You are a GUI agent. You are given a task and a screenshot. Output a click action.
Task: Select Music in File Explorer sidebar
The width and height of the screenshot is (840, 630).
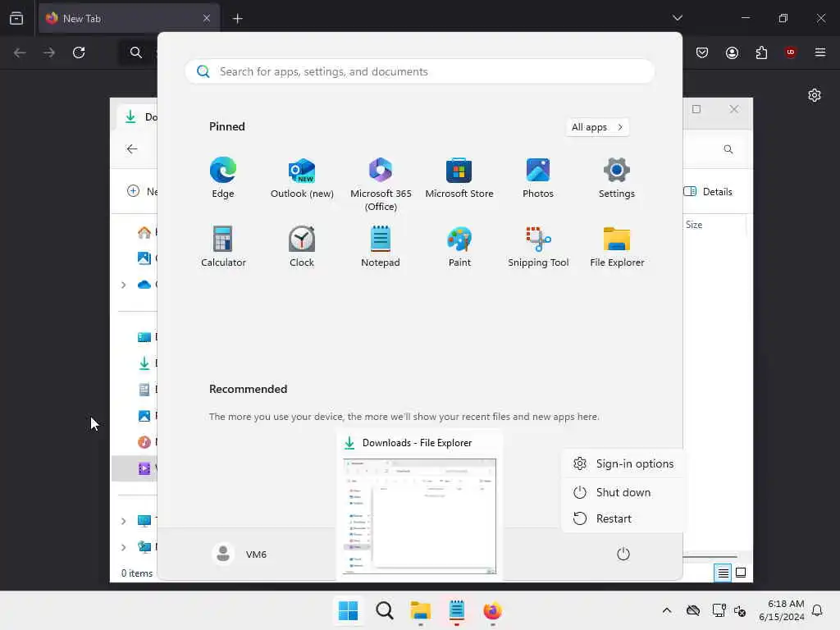tap(144, 442)
